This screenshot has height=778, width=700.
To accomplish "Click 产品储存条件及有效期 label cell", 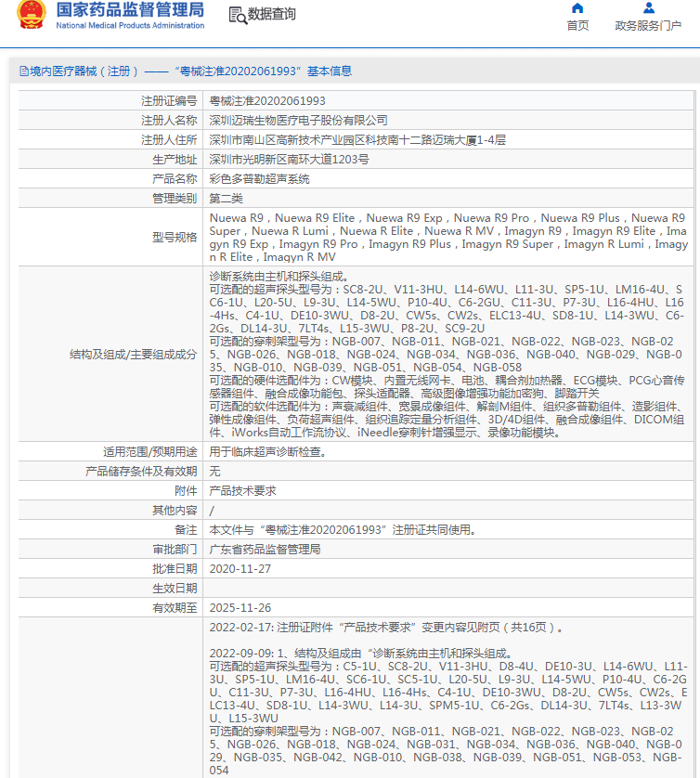I will [110, 472].
